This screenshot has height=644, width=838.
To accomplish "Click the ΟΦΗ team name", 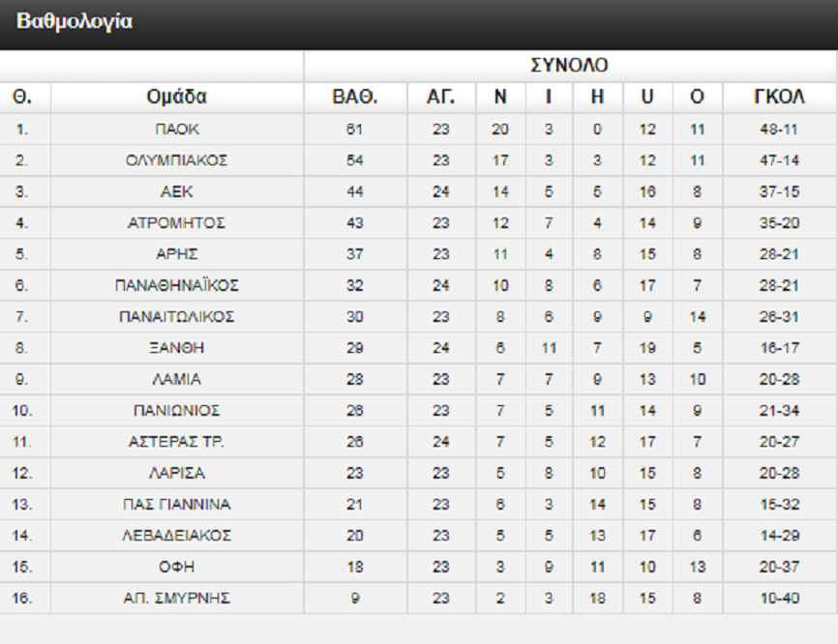I will 177,568.
